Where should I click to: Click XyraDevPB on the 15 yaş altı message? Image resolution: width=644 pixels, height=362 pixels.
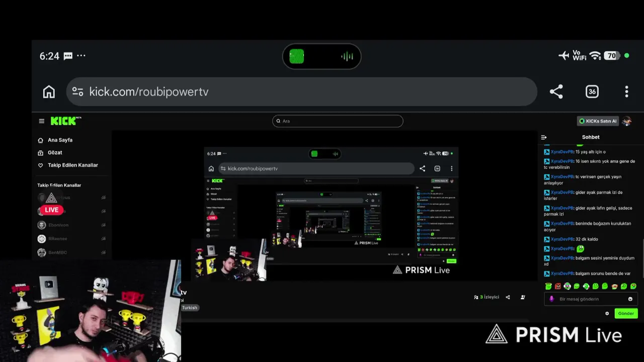tap(561, 152)
